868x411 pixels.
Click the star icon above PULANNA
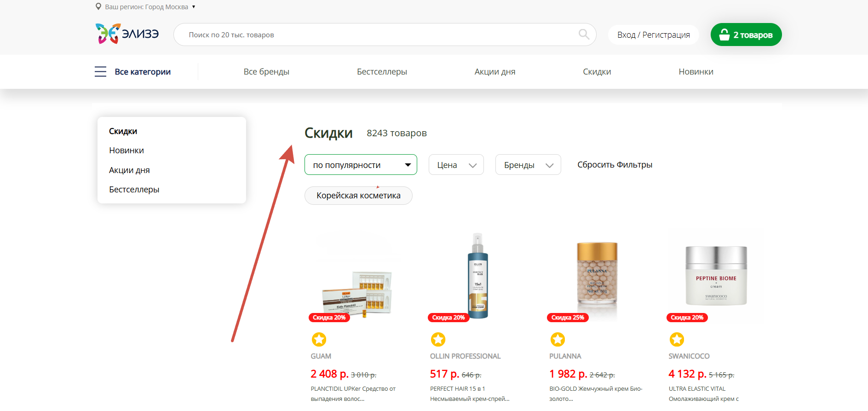pos(558,340)
